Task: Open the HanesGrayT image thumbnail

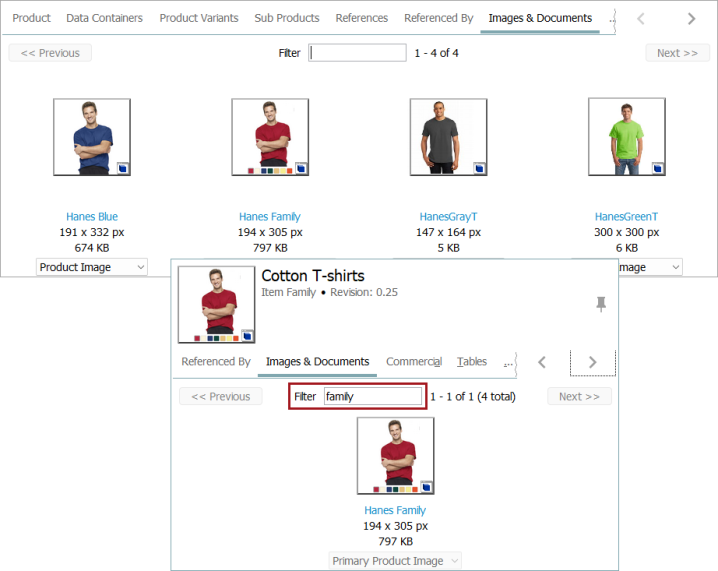Action: pyautogui.click(x=448, y=137)
